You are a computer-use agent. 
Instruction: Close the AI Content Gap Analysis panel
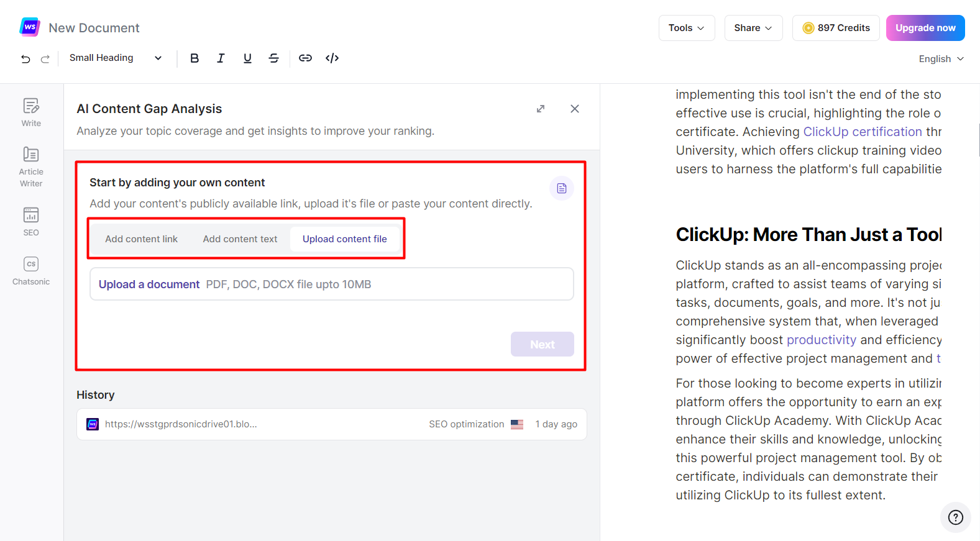click(x=575, y=109)
